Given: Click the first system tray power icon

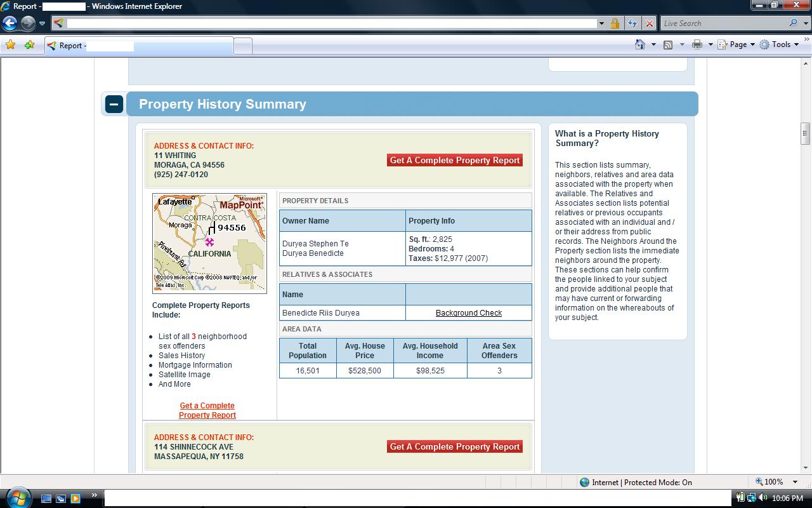Looking at the screenshot, I should coord(741,498).
